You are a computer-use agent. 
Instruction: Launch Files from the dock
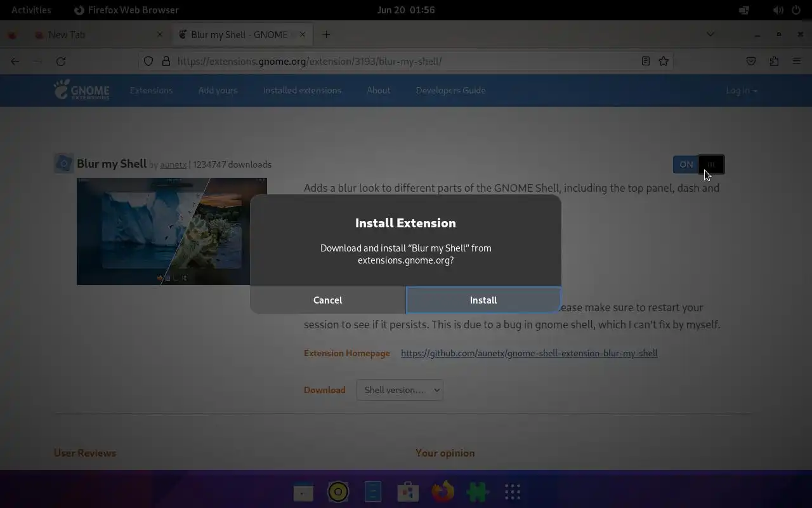tap(303, 491)
